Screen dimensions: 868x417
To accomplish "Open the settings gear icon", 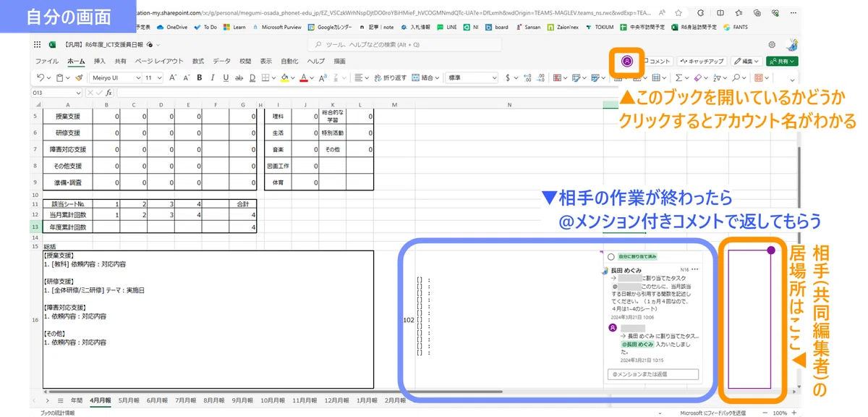I will [x=772, y=45].
